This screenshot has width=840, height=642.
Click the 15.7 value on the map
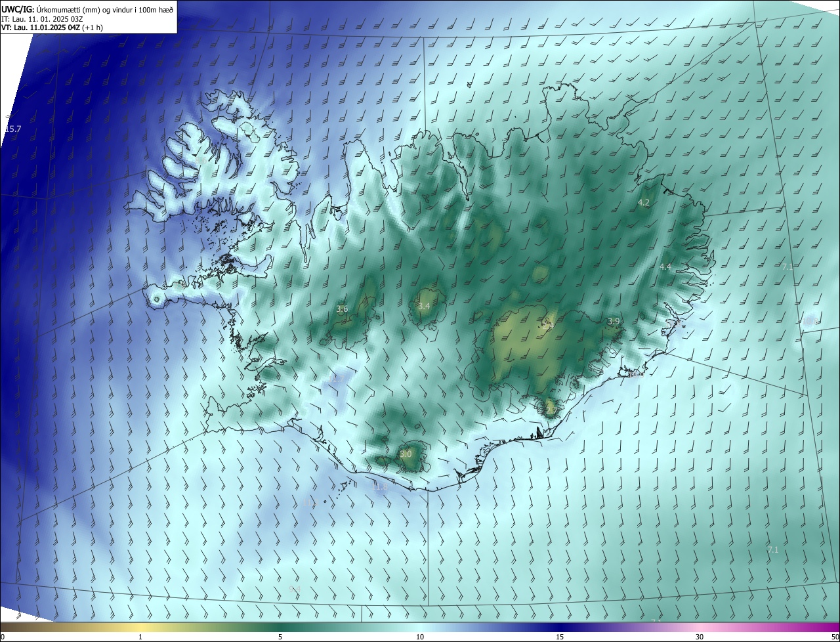(13, 129)
